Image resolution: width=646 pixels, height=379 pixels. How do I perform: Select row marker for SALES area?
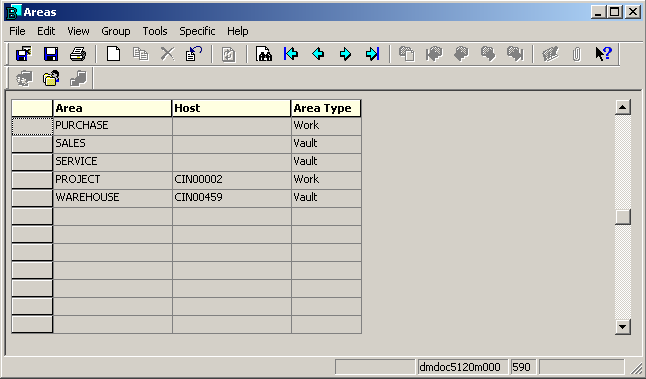tap(32, 144)
